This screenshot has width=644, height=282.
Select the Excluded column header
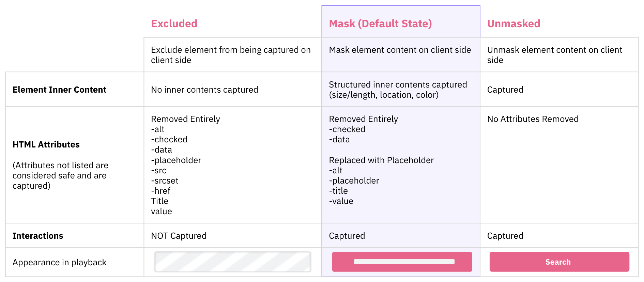pos(174,23)
